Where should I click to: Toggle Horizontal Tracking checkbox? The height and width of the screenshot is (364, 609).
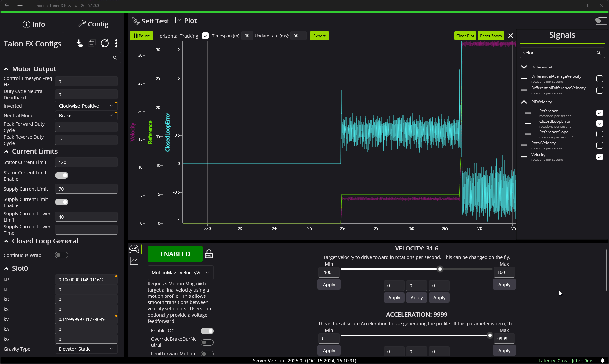[x=205, y=36]
